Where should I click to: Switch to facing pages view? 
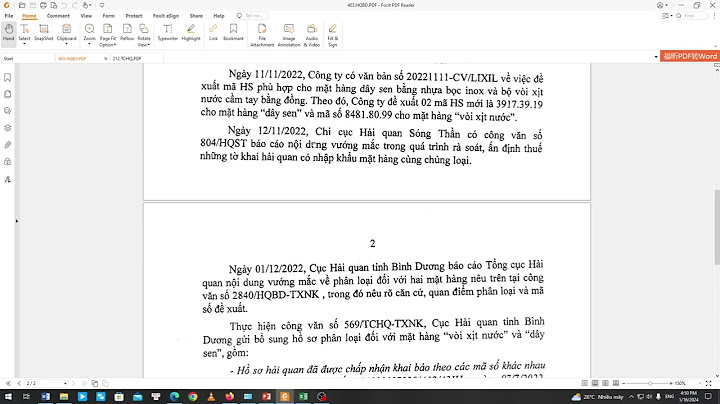click(606, 383)
